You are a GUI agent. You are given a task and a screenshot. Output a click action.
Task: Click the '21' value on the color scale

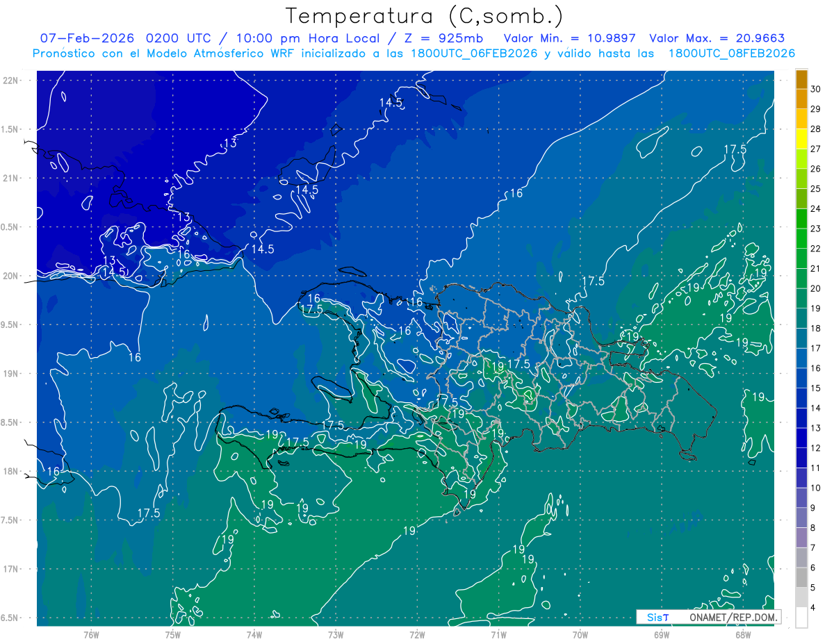coord(815,268)
